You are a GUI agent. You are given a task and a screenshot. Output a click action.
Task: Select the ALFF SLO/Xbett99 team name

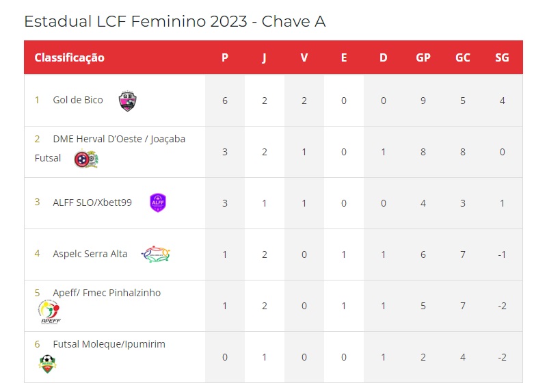pyautogui.click(x=92, y=202)
